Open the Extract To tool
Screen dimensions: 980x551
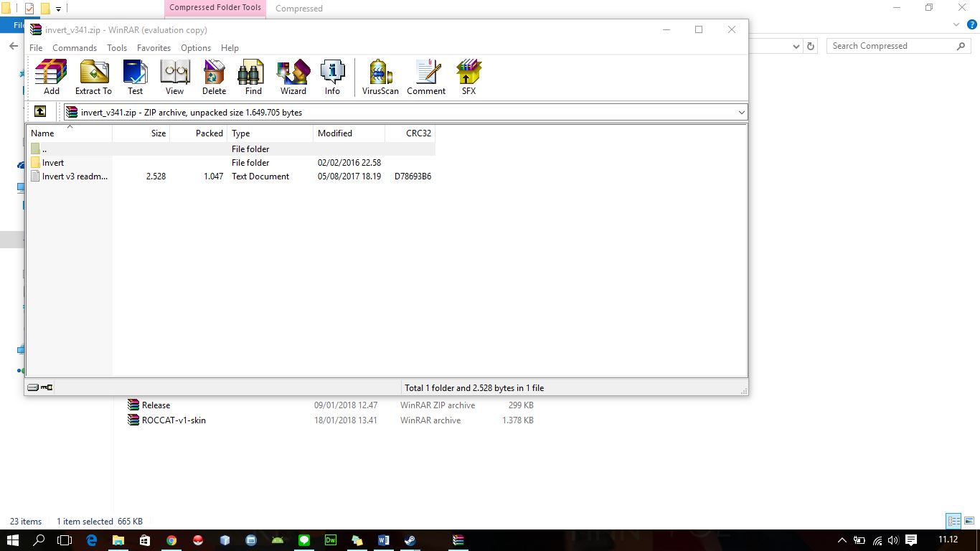point(93,77)
